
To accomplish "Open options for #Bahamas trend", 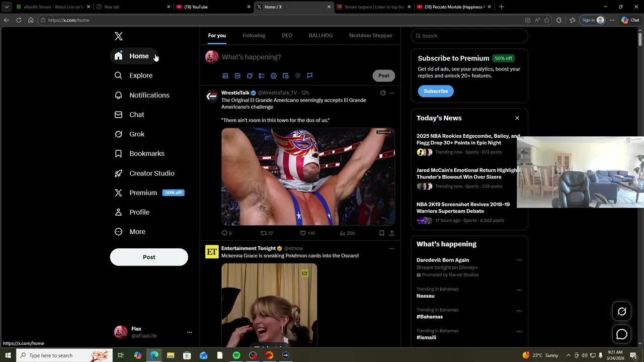I will 519,311.
